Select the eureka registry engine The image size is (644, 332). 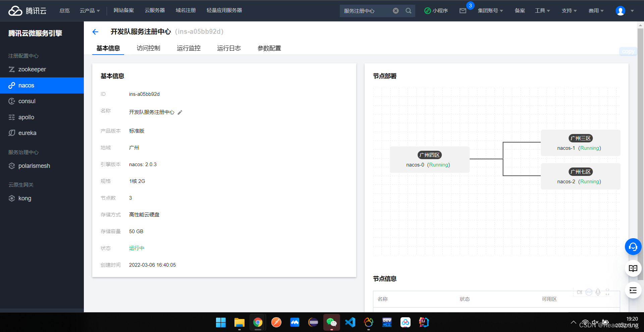(x=27, y=133)
